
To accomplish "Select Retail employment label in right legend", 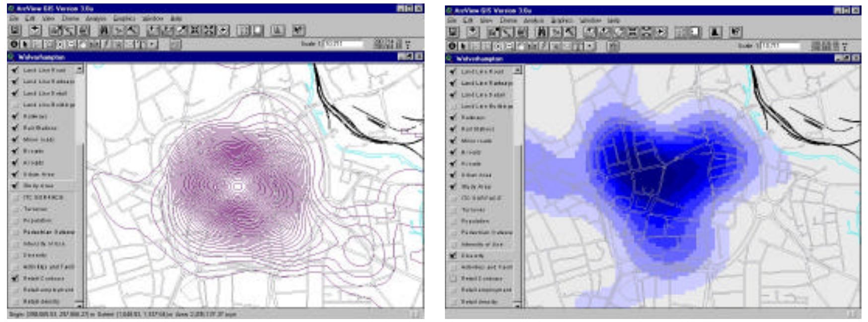I will click(x=486, y=290).
